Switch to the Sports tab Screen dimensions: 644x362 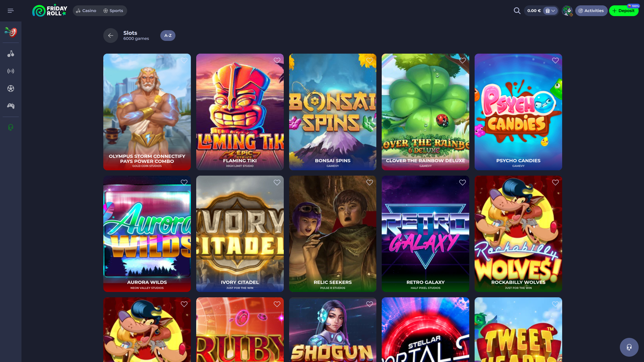click(113, 11)
